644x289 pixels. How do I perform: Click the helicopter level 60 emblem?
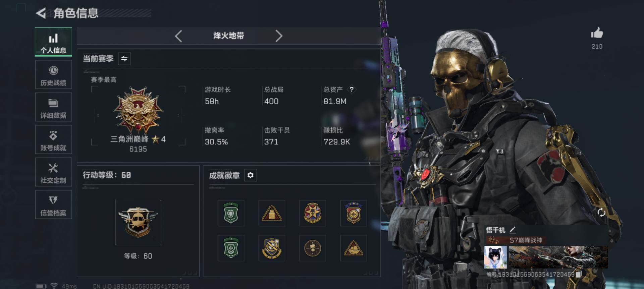click(138, 223)
